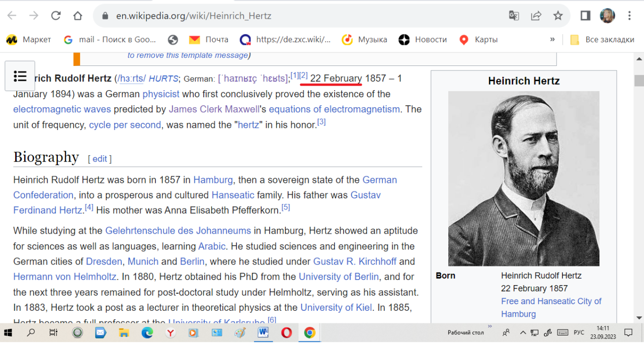Click the HURTS pronunciation respelling link
Viewport: 644px width, 344px height.
(164, 79)
